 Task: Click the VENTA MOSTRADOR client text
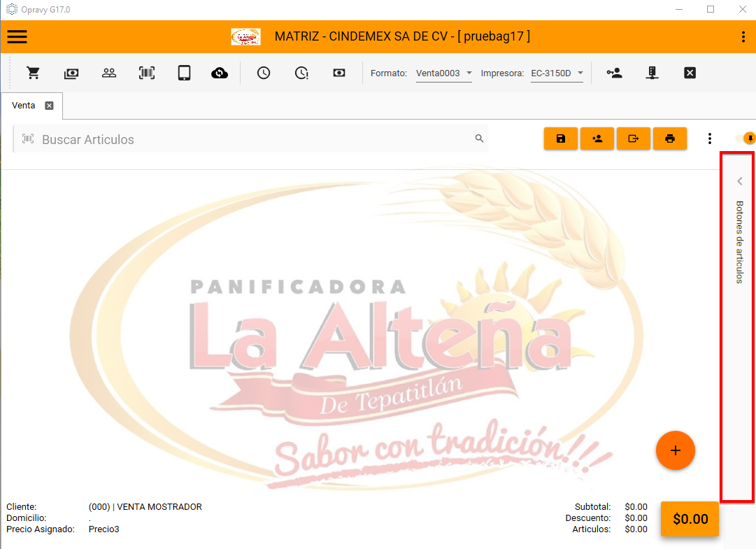(145, 506)
